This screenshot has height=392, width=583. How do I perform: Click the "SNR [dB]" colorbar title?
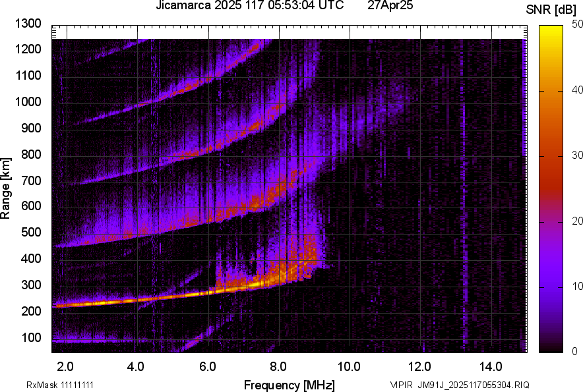pos(551,10)
